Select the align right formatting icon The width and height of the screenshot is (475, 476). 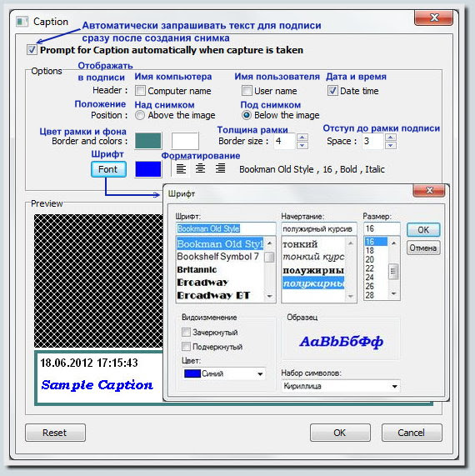pyautogui.click(x=220, y=168)
